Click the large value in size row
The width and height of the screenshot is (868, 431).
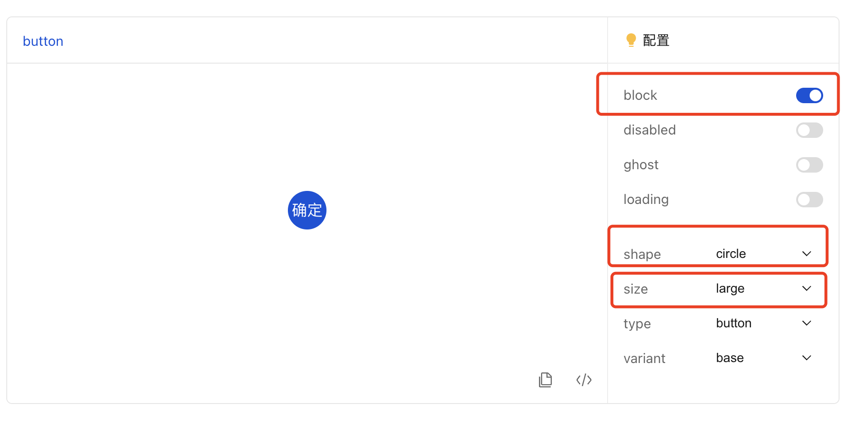click(x=730, y=288)
